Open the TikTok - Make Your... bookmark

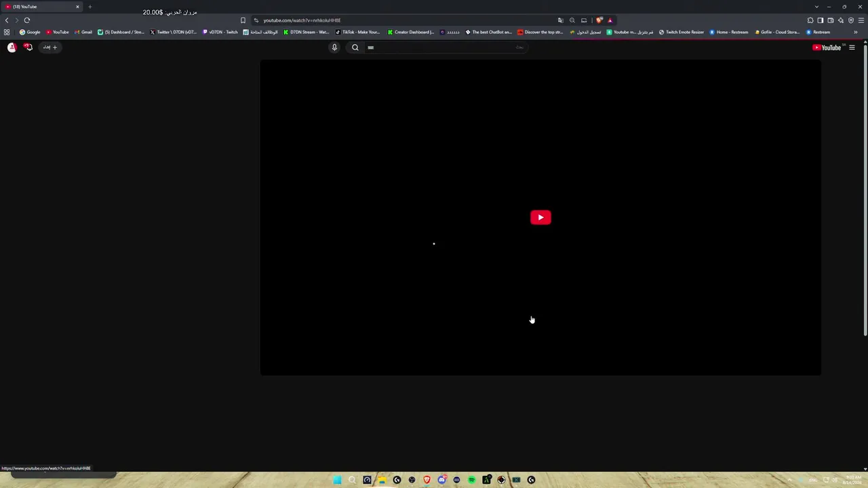pos(358,32)
